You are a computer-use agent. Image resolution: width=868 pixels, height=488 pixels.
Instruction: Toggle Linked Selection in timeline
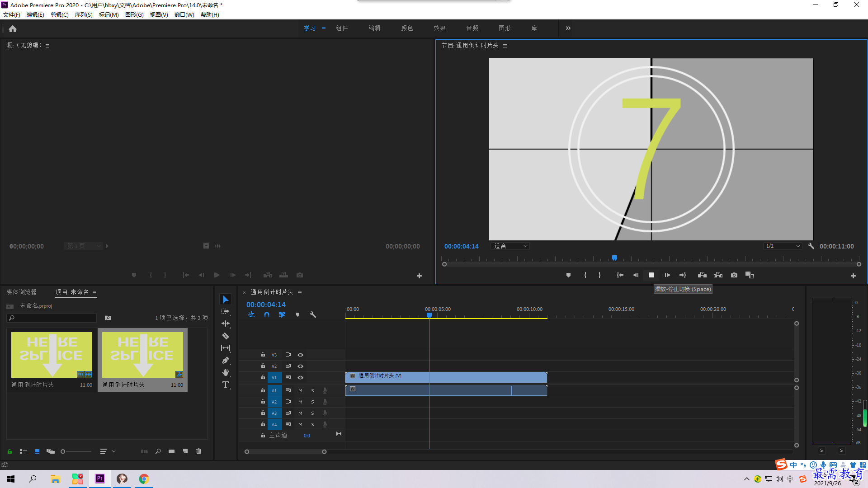(282, 314)
